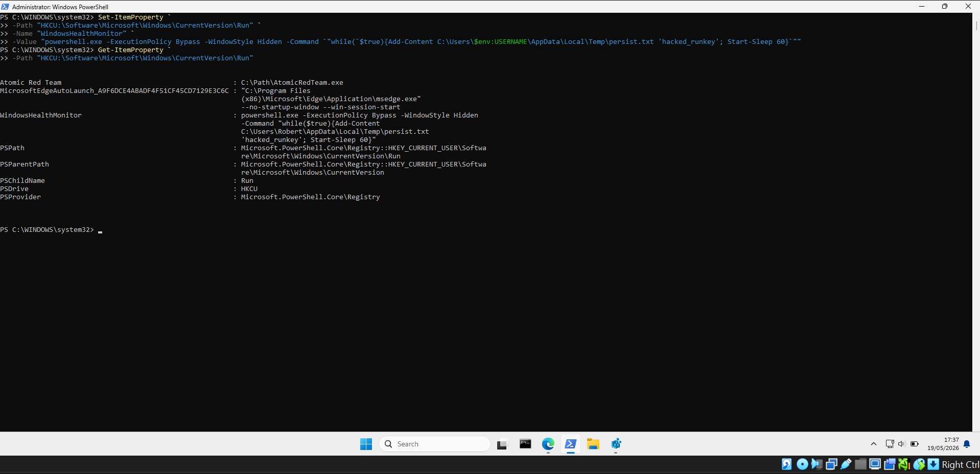Open File Explorer from the taskbar
The height and width of the screenshot is (474, 980).
[593, 444]
